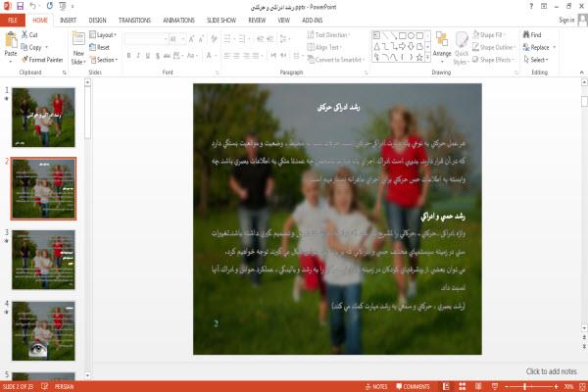
Task: Switch to the INSERT tab
Action: click(x=68, y=20)
